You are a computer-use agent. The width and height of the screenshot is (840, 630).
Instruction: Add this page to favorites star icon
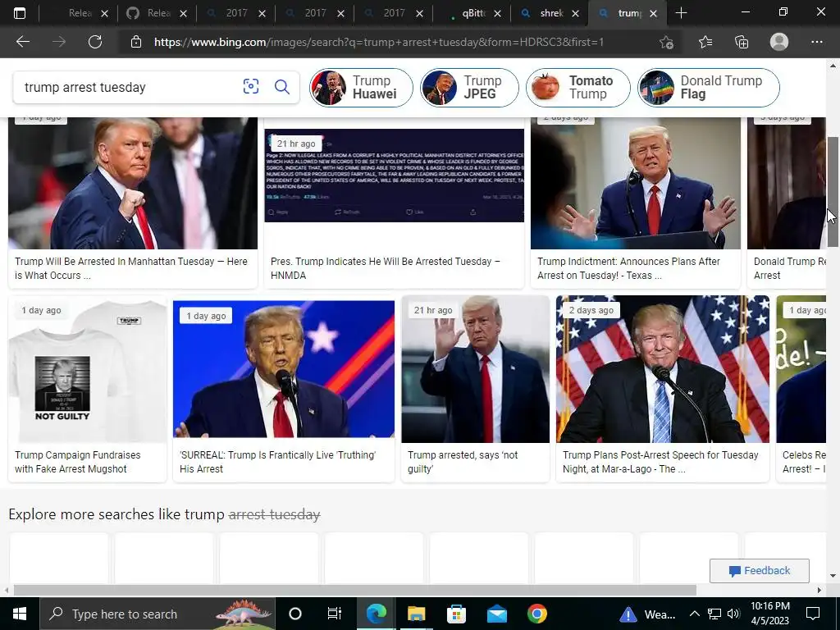[x=666, y=42]
